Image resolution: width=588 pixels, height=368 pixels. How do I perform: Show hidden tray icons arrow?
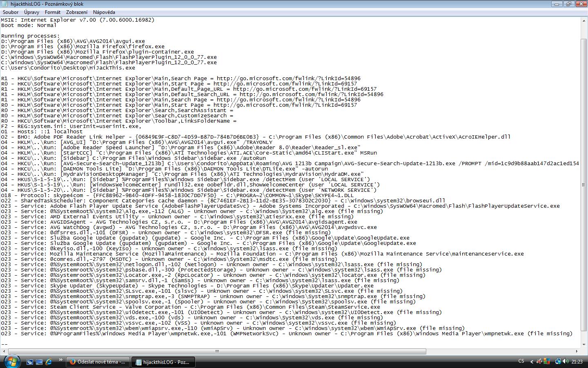point(532,362)
